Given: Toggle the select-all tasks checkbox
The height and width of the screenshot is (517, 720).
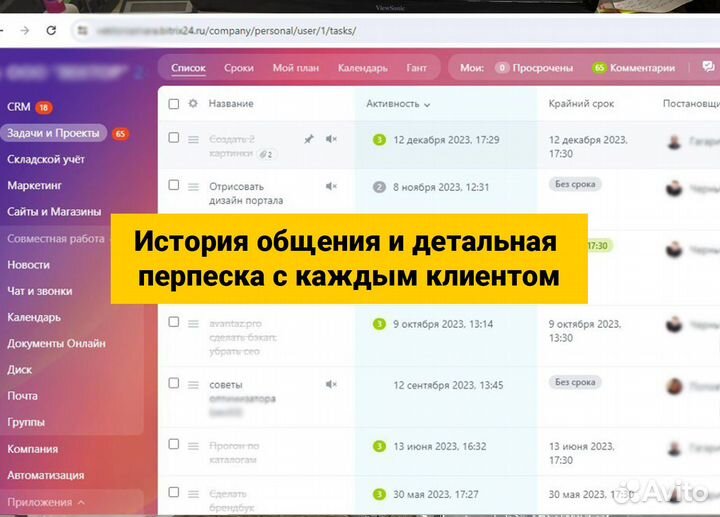Looking at the screenshot, I should 174,104.
